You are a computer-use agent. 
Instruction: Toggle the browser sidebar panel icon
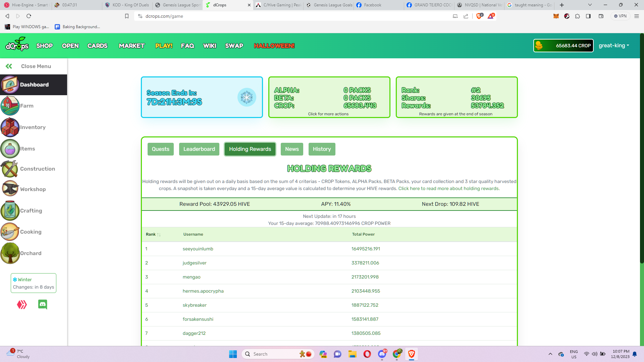pyautogui.click(x=588, y=16)
